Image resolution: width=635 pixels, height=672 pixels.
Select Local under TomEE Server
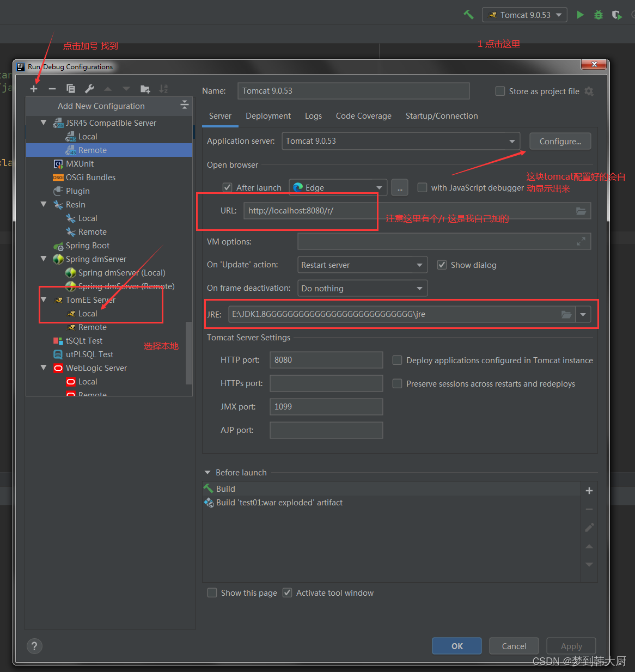(88, 314)
